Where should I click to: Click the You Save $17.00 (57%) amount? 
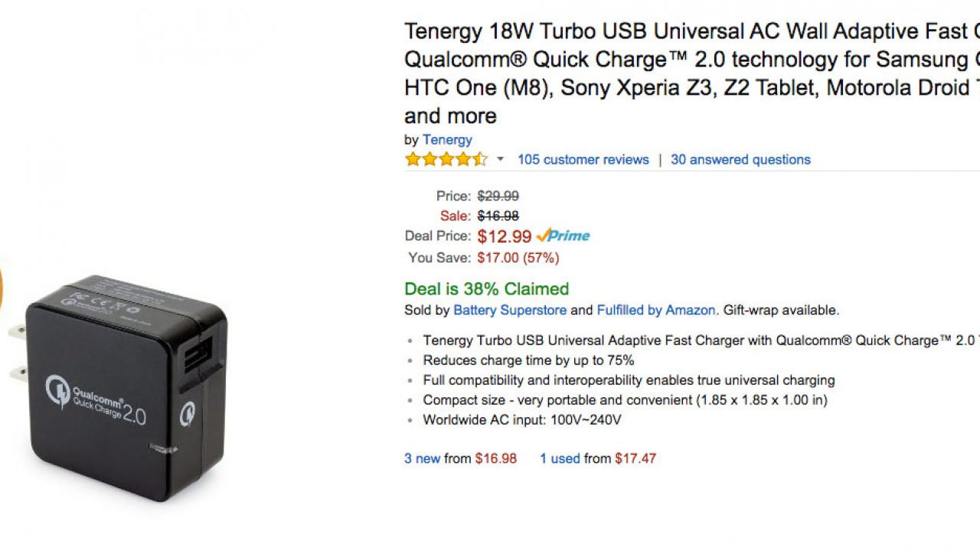pyautogui.click(x=518, y=258)
